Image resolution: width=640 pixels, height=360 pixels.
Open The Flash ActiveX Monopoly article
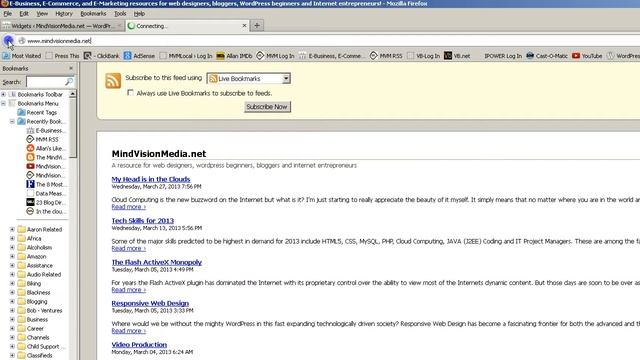click(157, 262)
